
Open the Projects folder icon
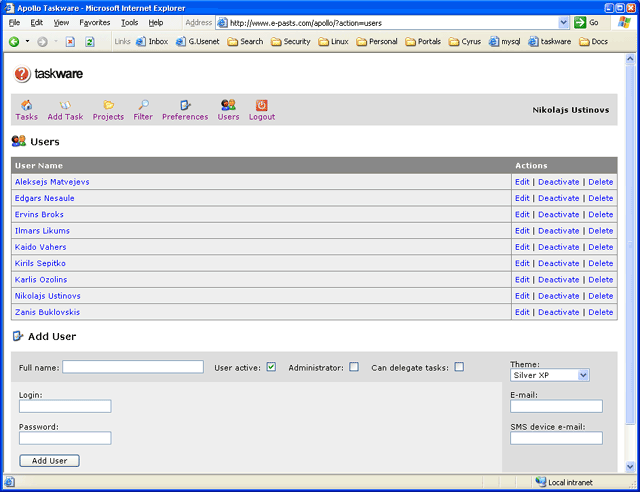coord(108,105)
